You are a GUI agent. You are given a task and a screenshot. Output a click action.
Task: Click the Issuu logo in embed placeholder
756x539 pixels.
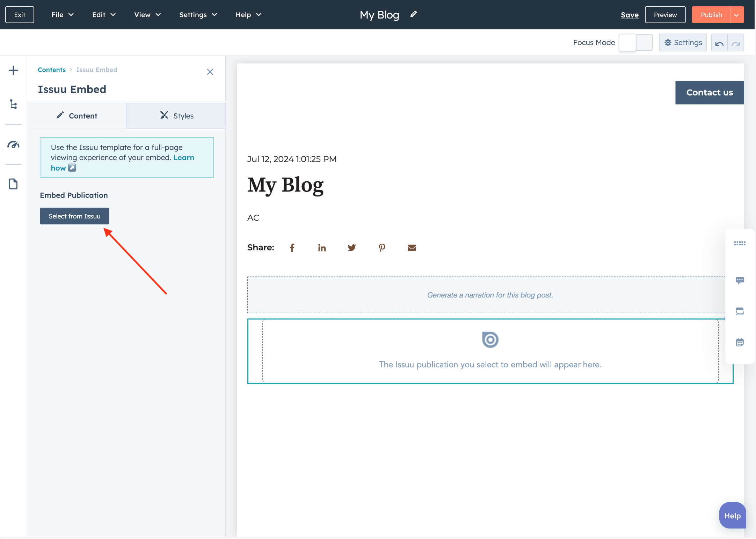point(490,340)
